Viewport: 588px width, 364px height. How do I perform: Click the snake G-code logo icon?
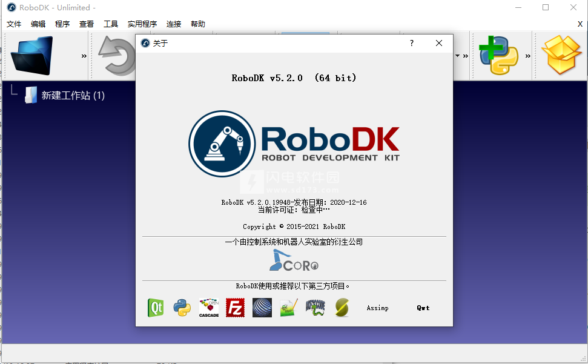315,308
